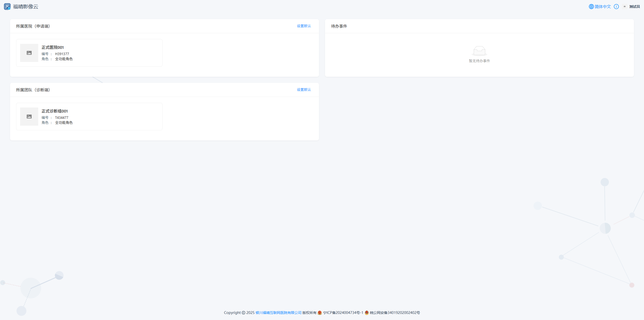Click the empty inbox icon under 待办事件
This screenshot has height=320, width=644.
point(479,51)
